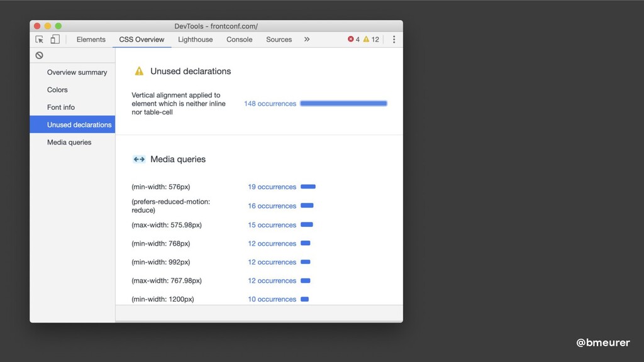Image resolution: width=644 pixels, height=362 pixels.
Task: Open the 148 occurrences link
Action: [270, 104]
